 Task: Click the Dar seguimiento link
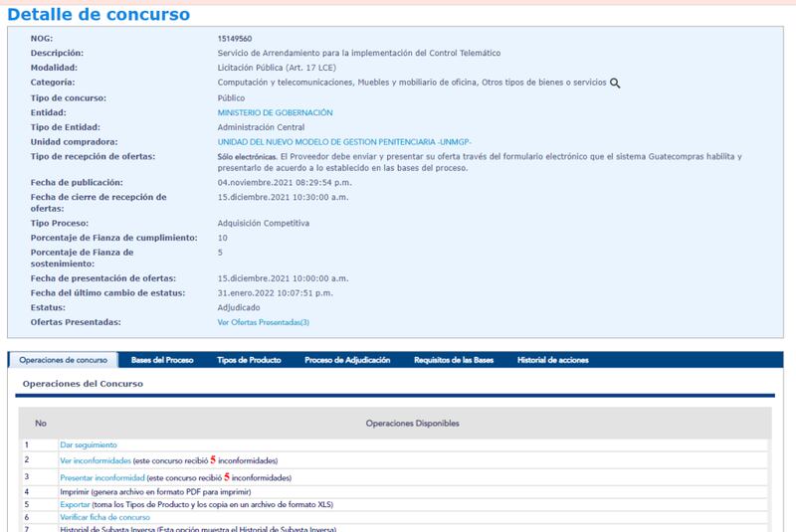[x=89, y=444]
